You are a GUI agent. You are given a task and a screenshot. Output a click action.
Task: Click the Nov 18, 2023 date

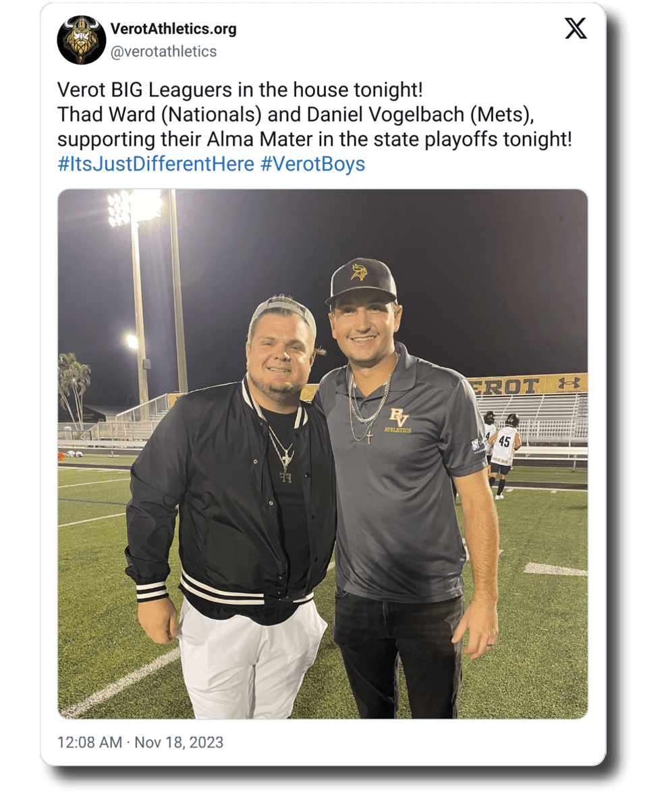[179, 743]
